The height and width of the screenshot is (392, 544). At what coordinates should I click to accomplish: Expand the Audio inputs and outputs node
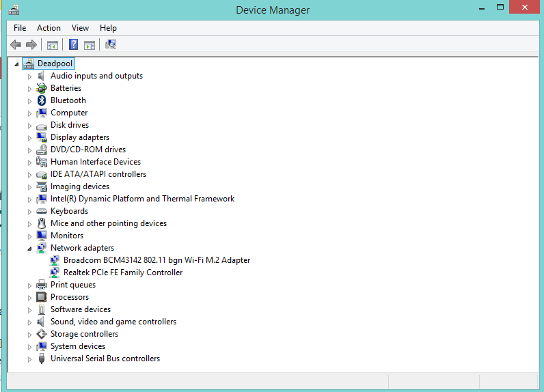[x=29, y=76]
